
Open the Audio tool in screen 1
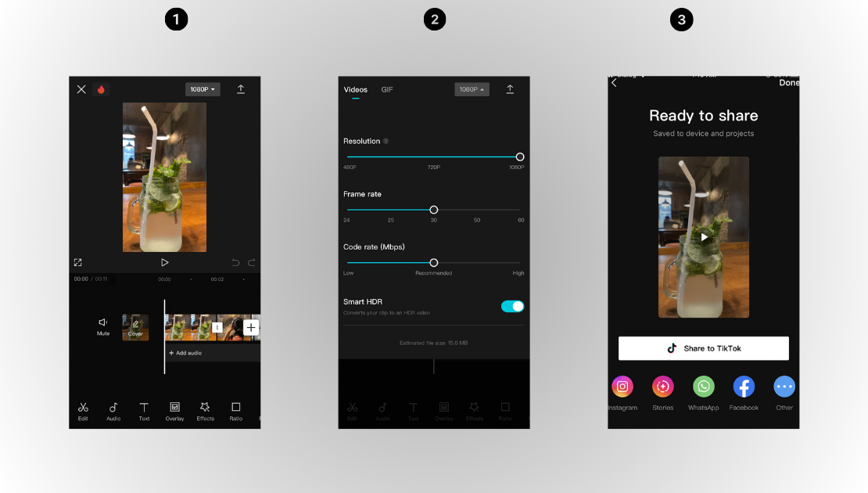113,412
